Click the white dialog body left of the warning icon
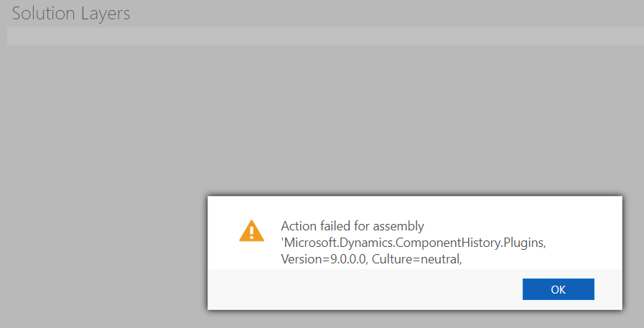 coord(223,232)
